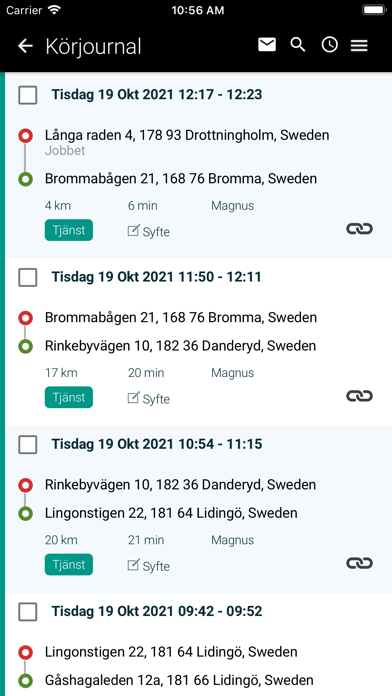This screenshot has width=392, height=696.
Task: Open the envelope mail icon
Action: [267, 44]
